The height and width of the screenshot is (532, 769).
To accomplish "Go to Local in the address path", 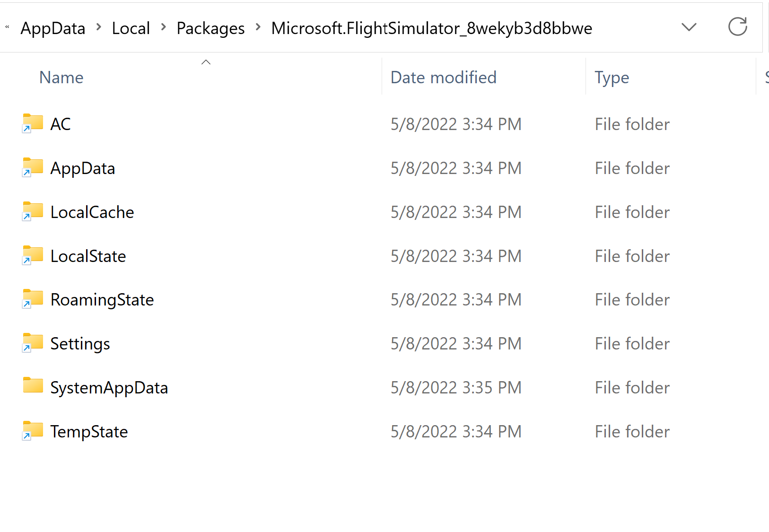I will pyautogui.click(x=131, y=28).
